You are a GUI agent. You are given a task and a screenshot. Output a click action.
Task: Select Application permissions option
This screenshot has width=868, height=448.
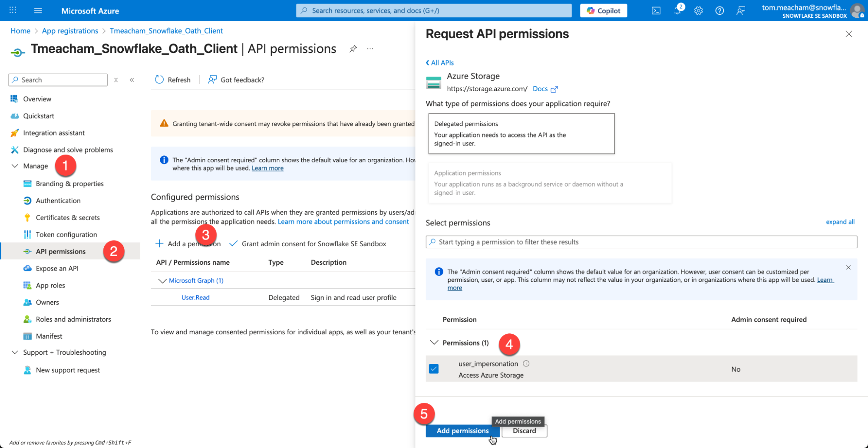(550, 183)
